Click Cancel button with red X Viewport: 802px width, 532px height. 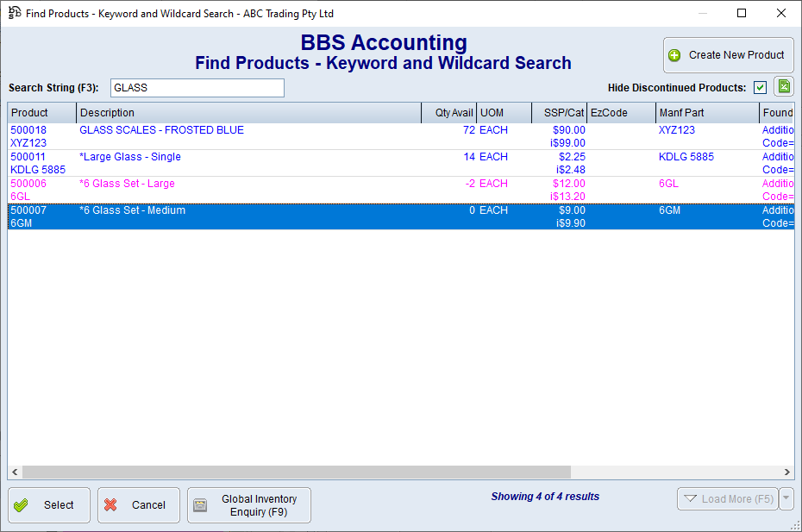point(138,505)
